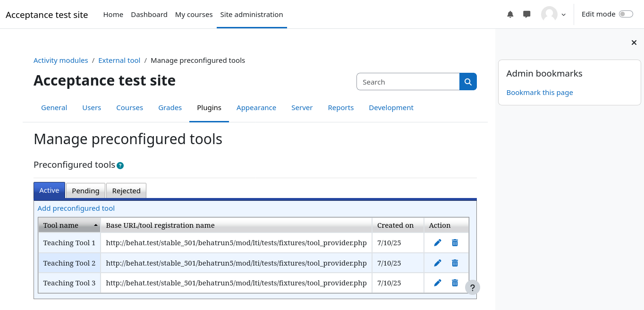Image resolution: width=644 pixels, height=310 pixels.
Task: Edit Teaching Tool 1 with pencil icon
Action: click(x=438, y=243)
